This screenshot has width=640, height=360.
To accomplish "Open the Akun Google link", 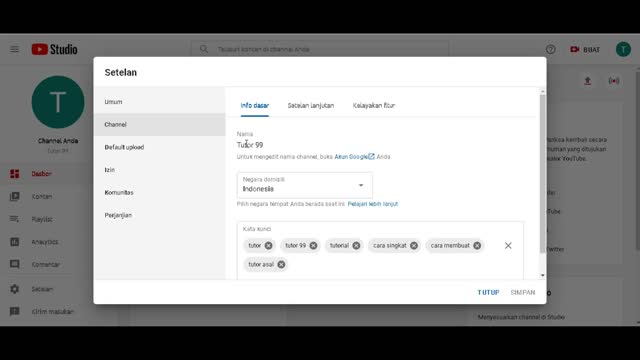I will [x=354, y=157].
